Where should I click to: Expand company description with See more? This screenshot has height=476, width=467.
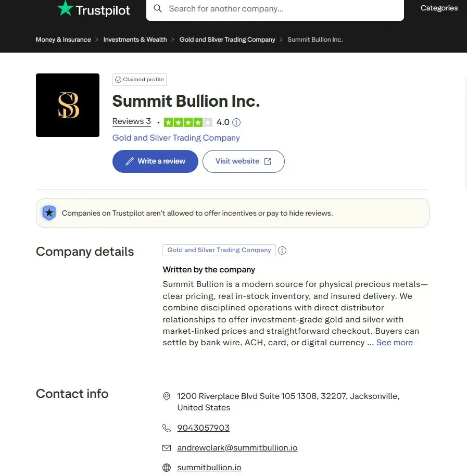click(394, 343)
